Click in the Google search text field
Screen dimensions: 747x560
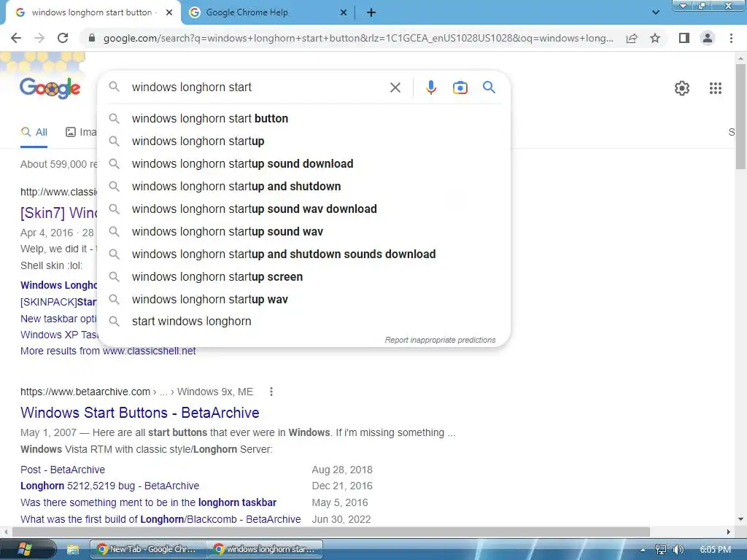(258, 87)
